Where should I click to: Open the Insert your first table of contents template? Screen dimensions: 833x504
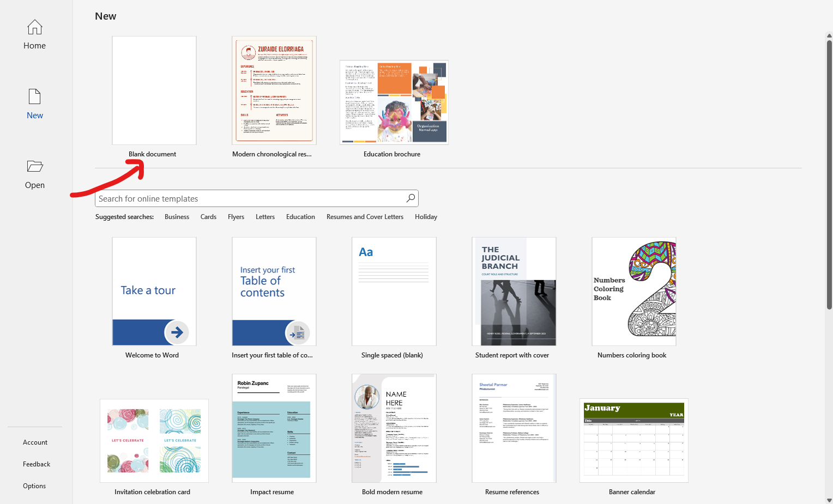click(x=274, y=292)
